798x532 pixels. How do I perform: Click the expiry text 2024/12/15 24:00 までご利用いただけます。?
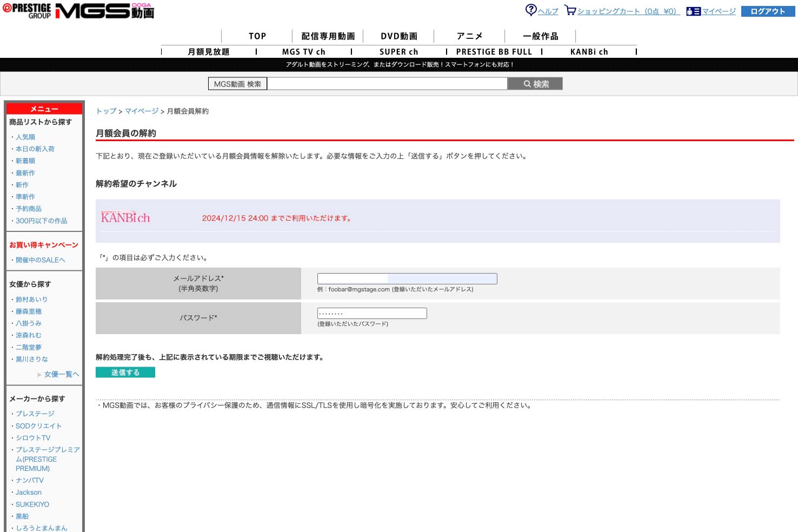click(277, 218)
